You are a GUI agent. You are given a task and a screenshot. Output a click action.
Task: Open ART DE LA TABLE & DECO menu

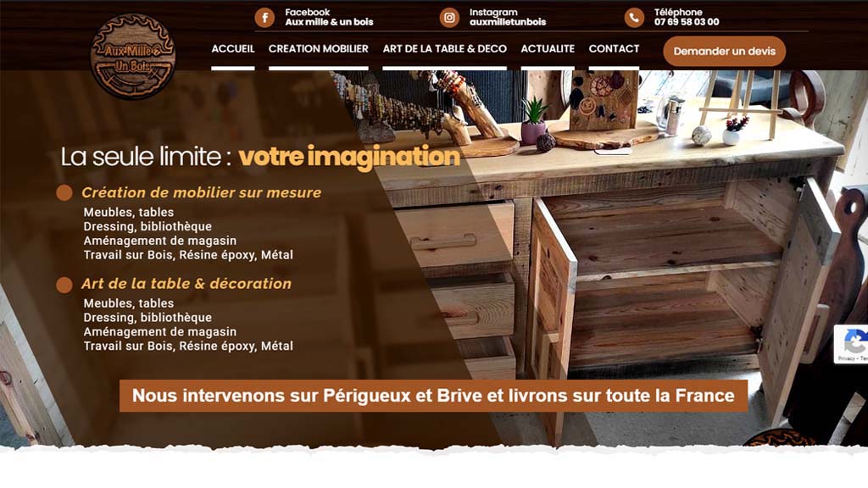coord(444,49)
